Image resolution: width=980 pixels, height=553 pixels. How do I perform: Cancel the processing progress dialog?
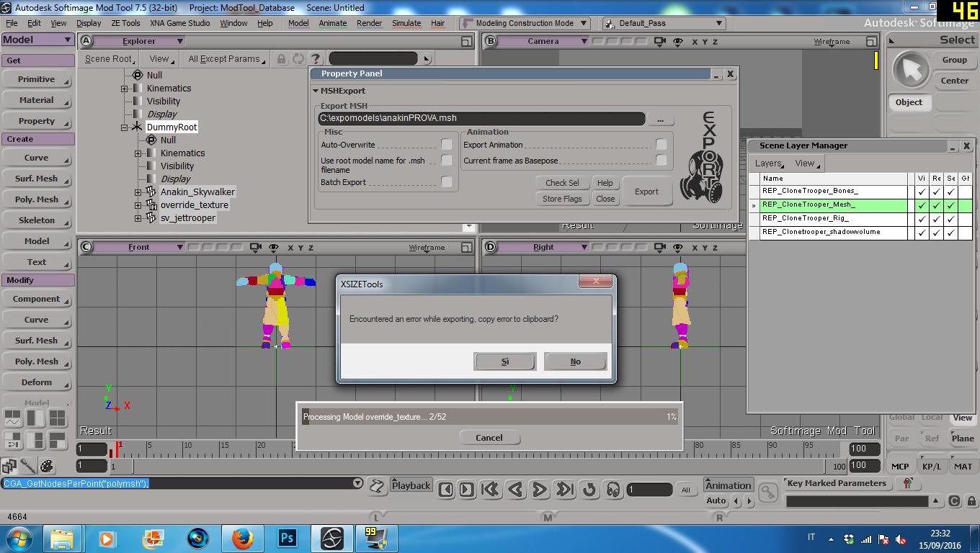click(x=489, y=438)
